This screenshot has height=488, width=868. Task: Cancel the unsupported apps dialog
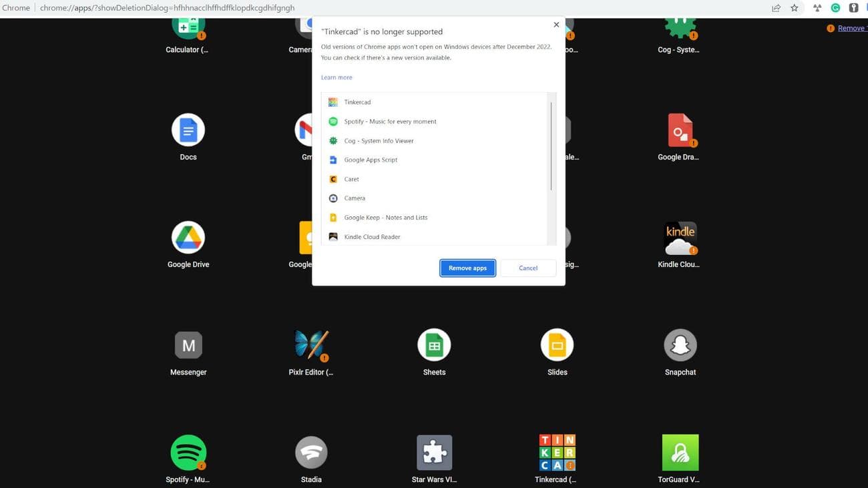(527, 268)
